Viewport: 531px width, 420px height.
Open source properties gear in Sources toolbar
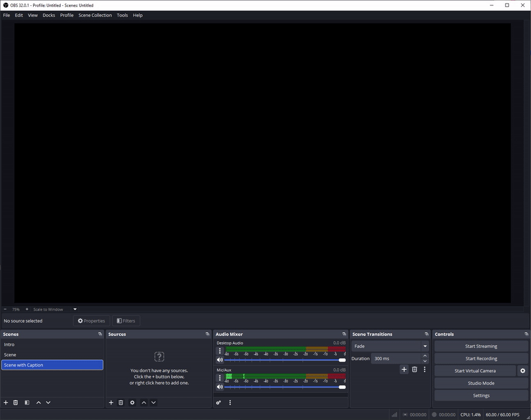(132, 402)
